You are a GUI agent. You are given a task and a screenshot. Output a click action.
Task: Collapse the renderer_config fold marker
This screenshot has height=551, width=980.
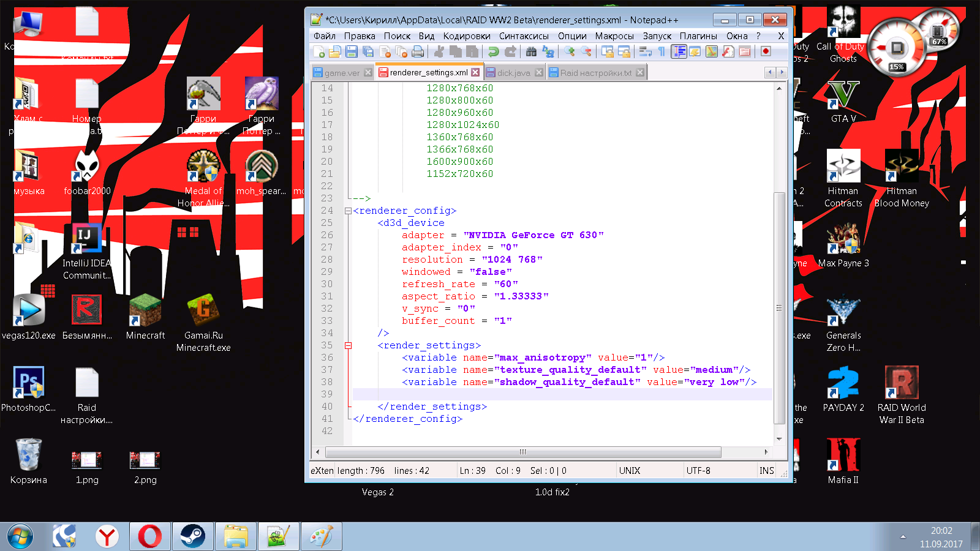(348, 211)
